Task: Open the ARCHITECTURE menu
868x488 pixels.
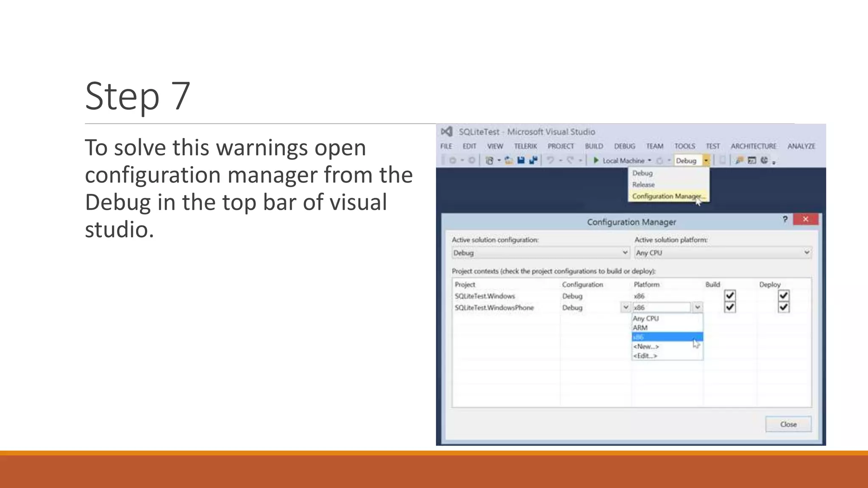Action: tap(754, 146)
